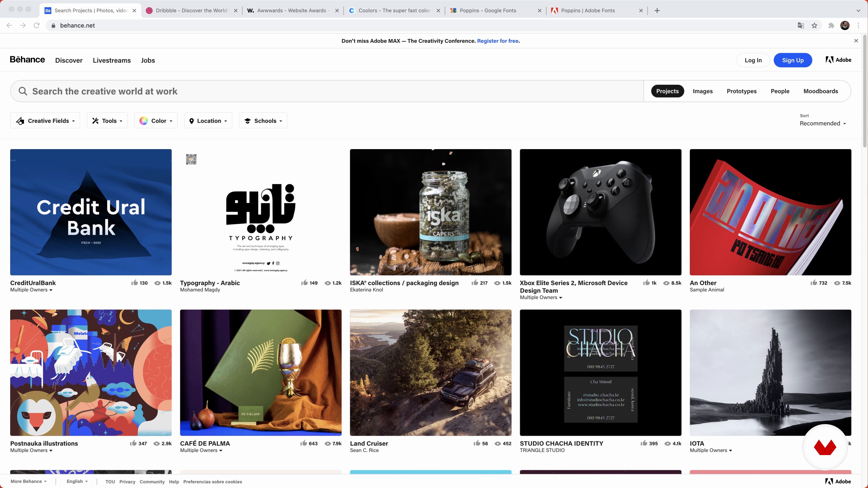Screen dimensions: 868x488
Task: Open Ekaterina Knol's profile link
Action: point(366,290)
